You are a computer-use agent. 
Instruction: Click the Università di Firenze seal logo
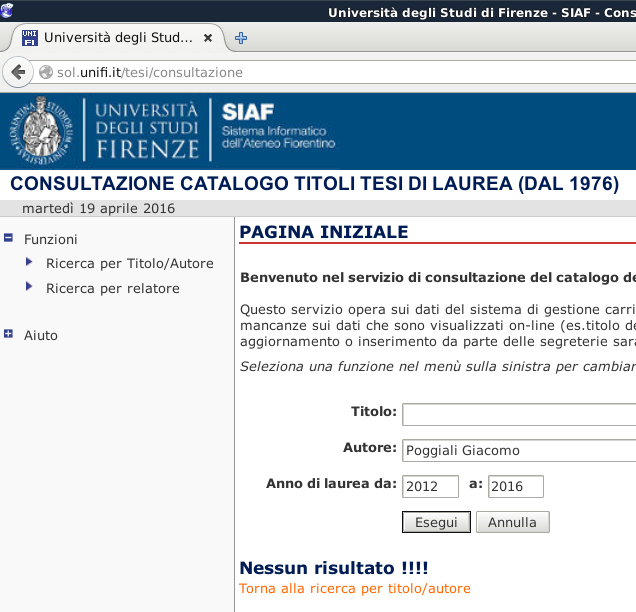coord(41,129)
